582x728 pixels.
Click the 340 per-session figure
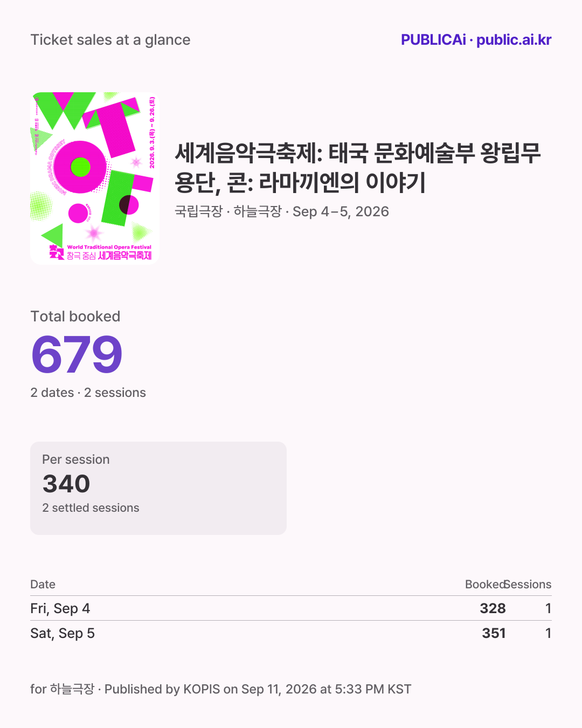coord(66,484)
